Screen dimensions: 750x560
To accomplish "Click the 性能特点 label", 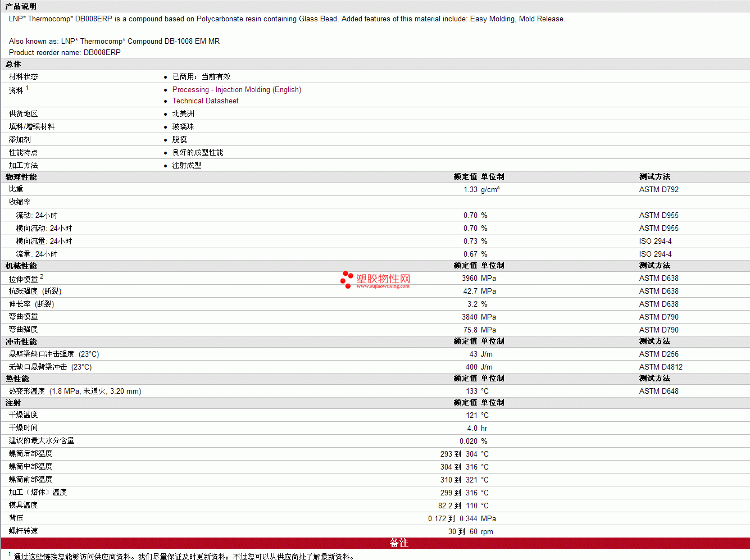I will click(x=24, y=153).
